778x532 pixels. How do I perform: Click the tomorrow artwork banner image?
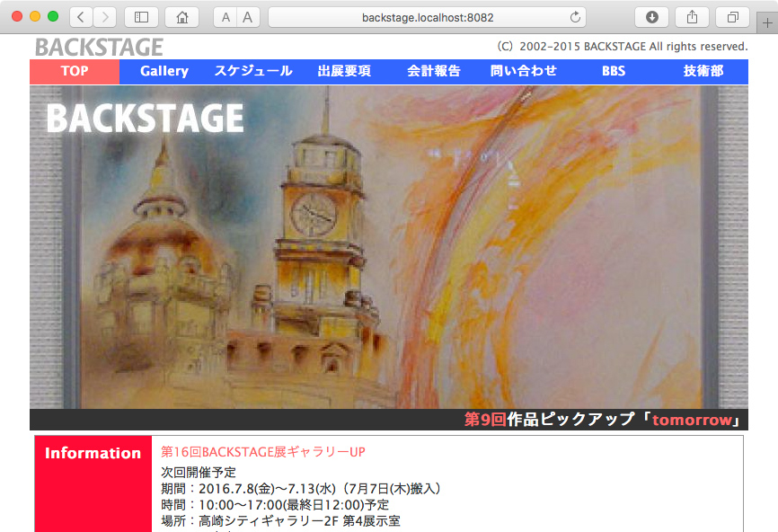point(389,247)
